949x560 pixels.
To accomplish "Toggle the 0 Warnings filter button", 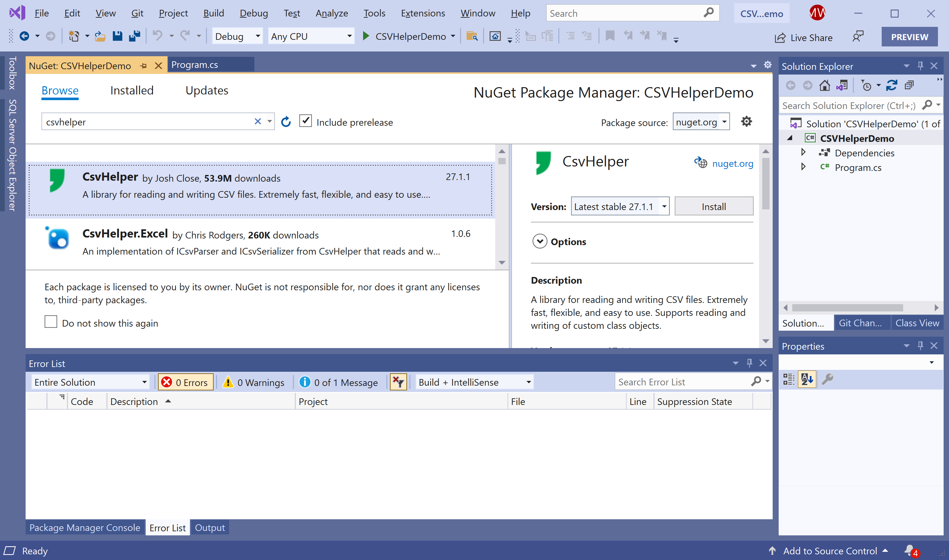I will click(254, 382).
